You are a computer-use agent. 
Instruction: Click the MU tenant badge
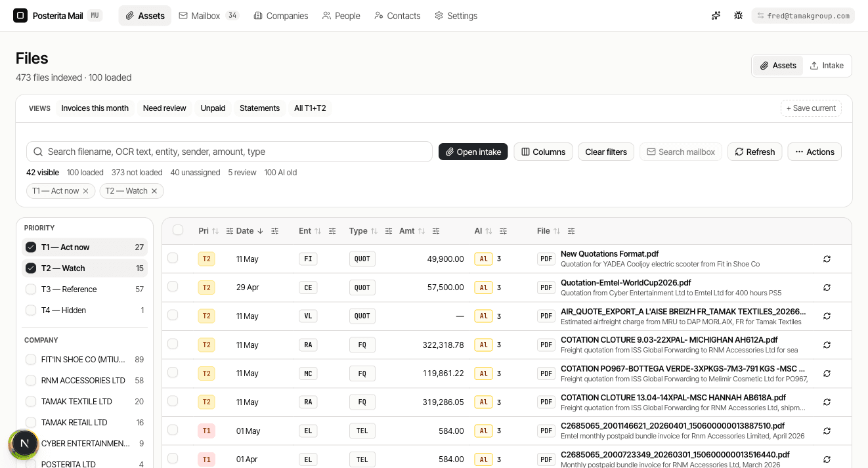pos(95,16)
